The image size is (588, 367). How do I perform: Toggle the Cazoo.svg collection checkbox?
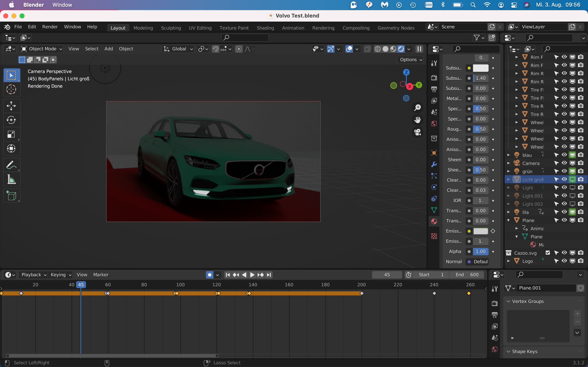coord(548,253)
